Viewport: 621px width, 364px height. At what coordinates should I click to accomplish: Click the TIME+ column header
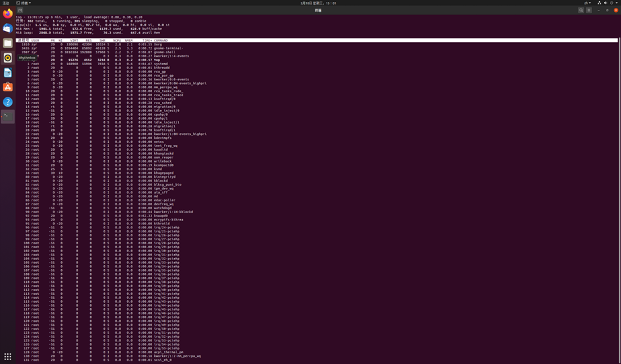click(x=148, y=40)
